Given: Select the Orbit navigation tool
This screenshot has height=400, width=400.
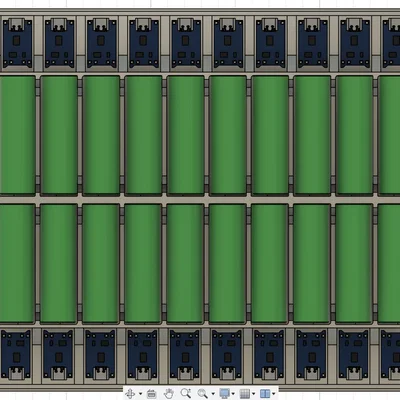Looking at the screenshot, I should 130,394.
